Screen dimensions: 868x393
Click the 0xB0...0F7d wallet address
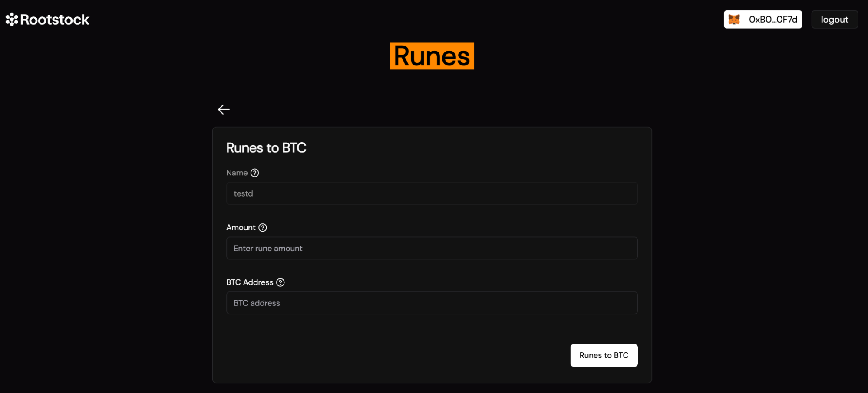[x=773, y=20]
